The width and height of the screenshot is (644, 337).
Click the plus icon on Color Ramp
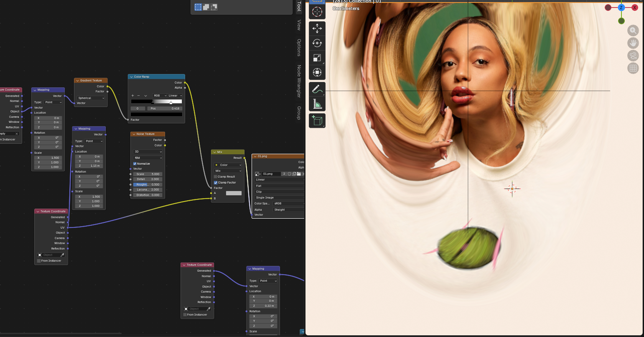click(x=133, y=96)
